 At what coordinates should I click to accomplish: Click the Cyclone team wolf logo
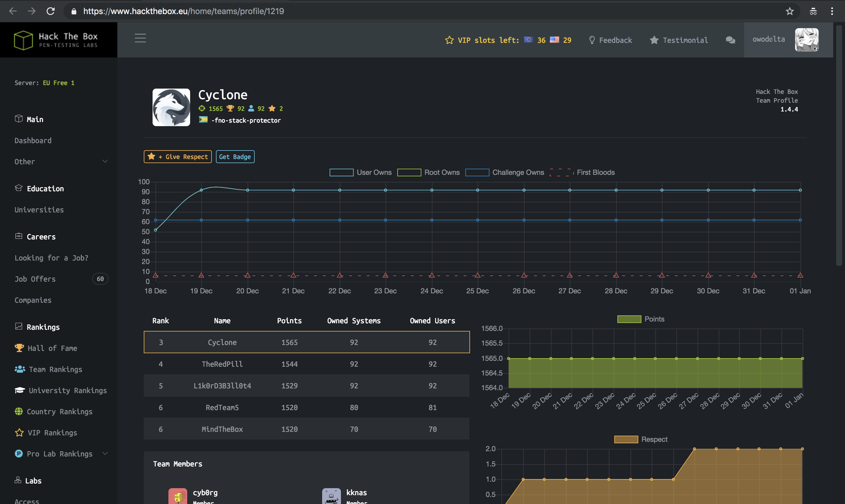click(171, 107)
